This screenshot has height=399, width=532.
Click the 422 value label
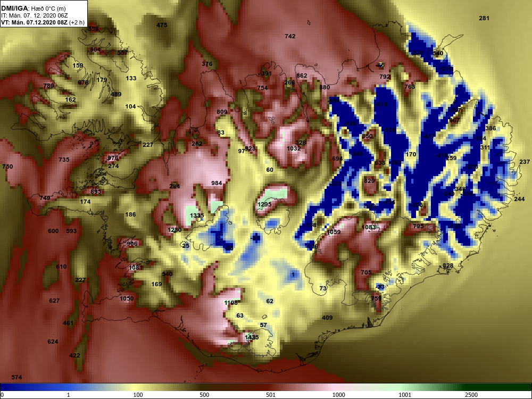pyautogui.click(x=74, y=355)
